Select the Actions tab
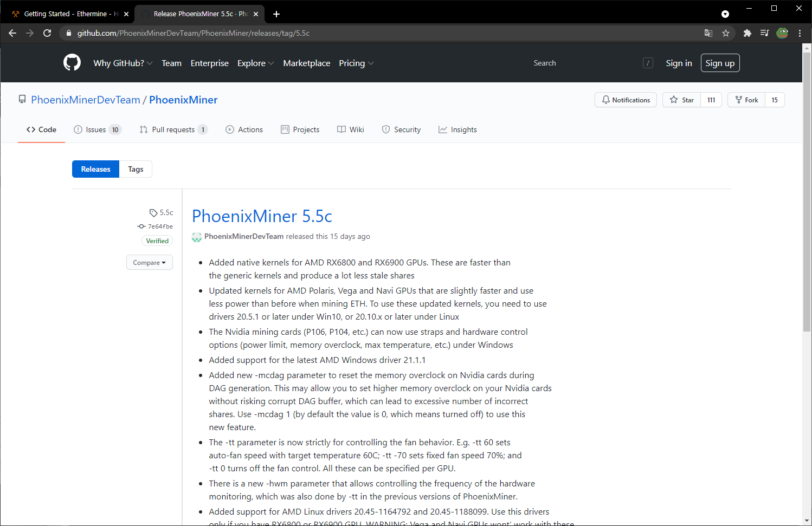812x526 pixels. point(244,129)
